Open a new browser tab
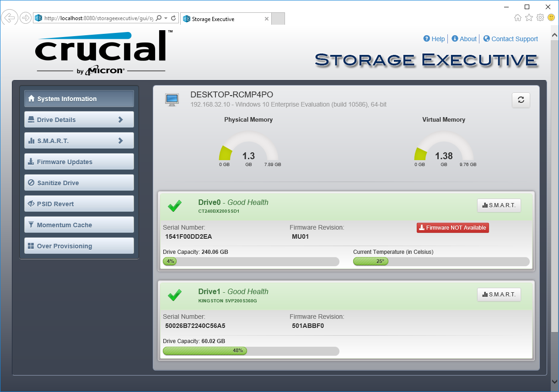This screenshot has width=559, height=392. (x=278, y=19)
